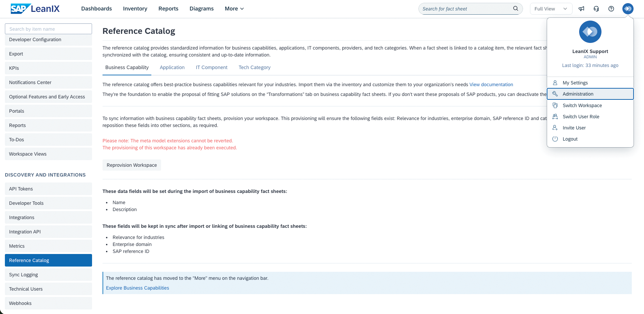
Task: Switch to the IT Component tab
Action: pyautogui.click(x=212, y=67)
